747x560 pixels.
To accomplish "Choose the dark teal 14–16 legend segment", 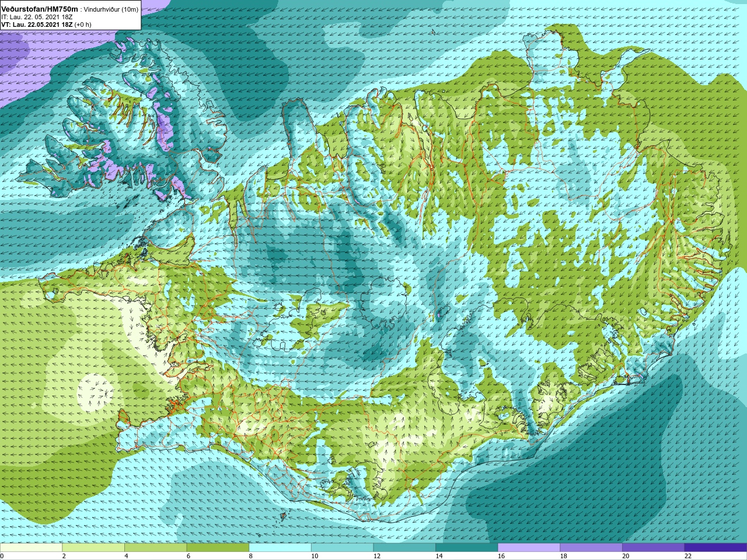I will [x=467, y=547].
